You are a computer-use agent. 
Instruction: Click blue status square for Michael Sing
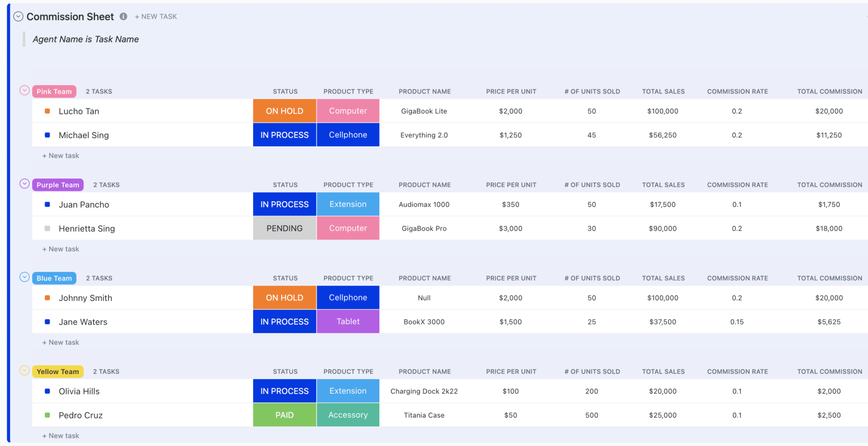tap(47, 135)
